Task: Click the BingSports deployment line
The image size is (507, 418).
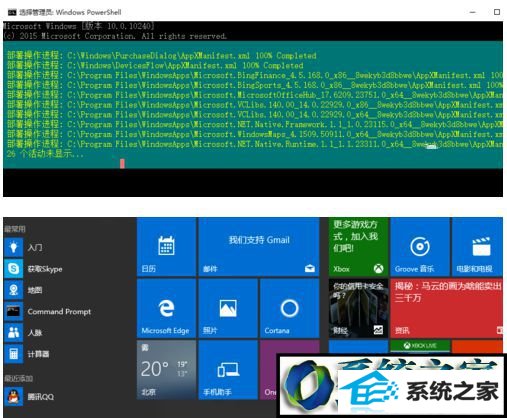Action: [x=255, y=85]
